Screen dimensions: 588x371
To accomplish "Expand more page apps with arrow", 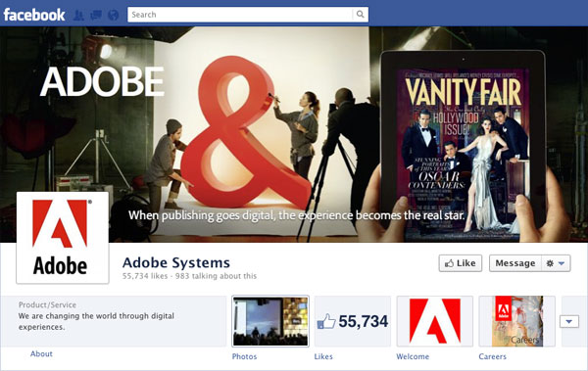I will pyautogui.click(x=569, y=321).
